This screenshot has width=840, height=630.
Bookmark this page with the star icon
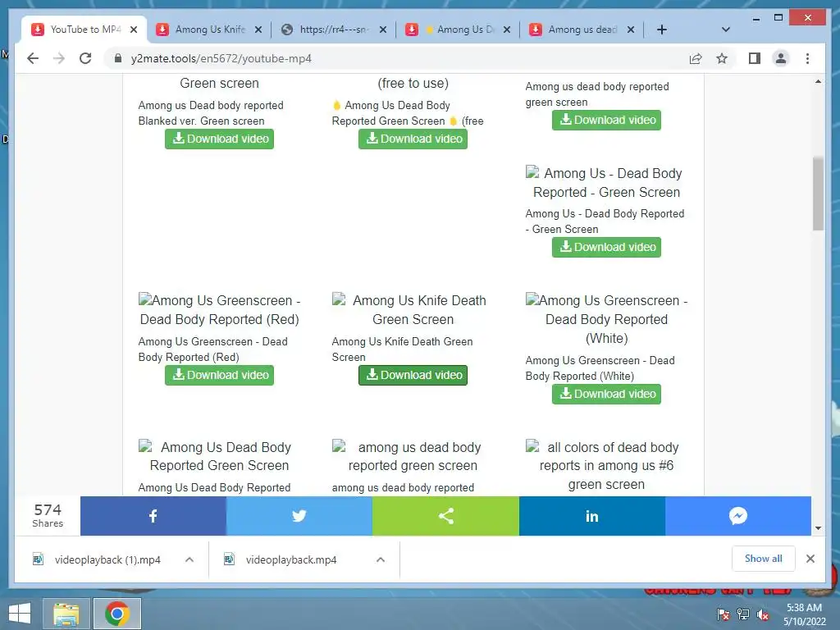pos(722,58)
